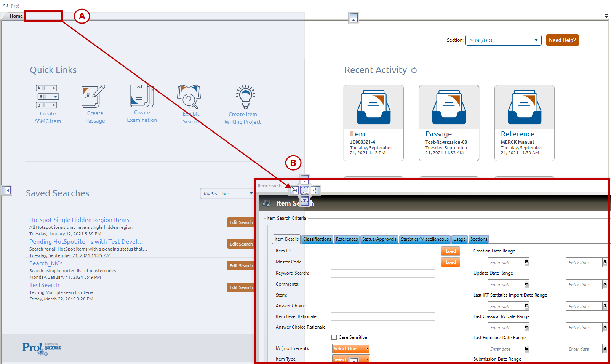Image resolution: width=611 pixels, height=364 pixels.
Task: Click the dock-top arrow in docking guide
Action: (304, 179)
